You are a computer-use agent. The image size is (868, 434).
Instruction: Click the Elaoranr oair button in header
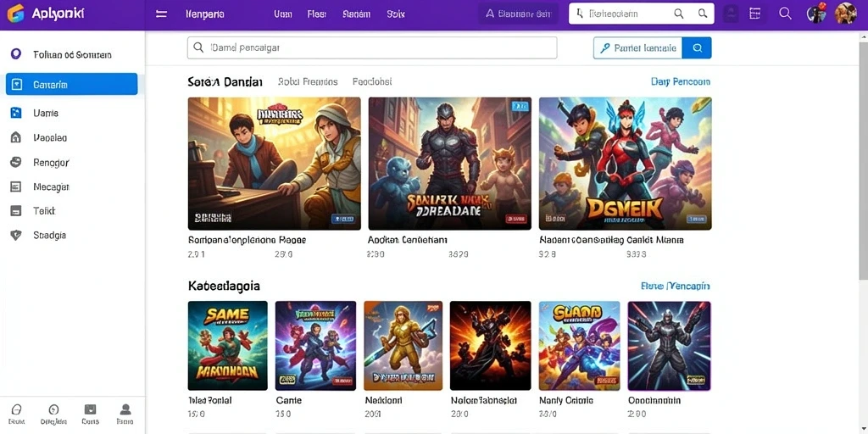519,14
